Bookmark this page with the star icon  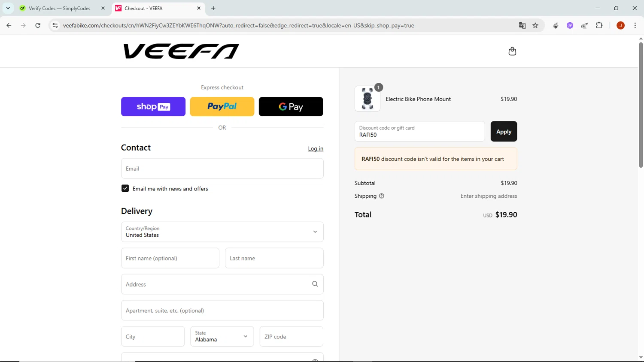click(535, 25)
